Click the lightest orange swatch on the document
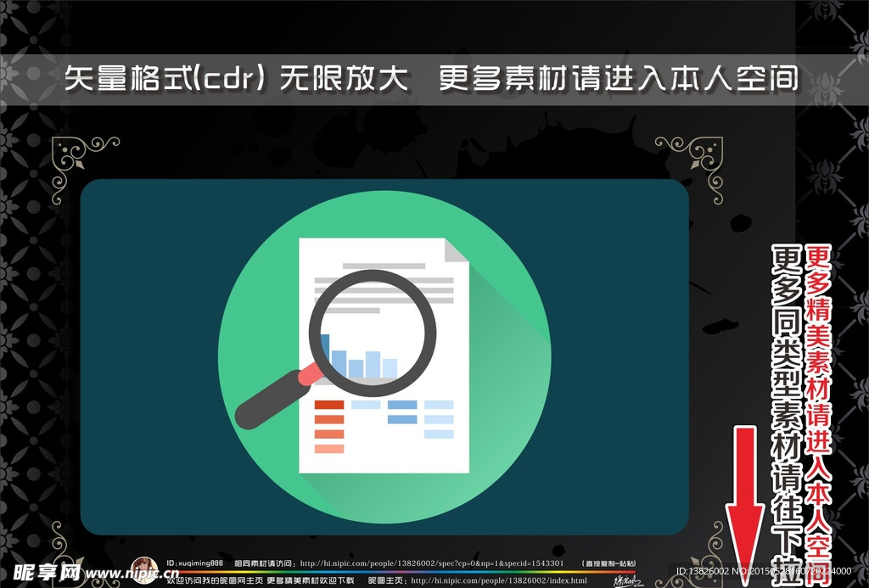 coord(329,448)
